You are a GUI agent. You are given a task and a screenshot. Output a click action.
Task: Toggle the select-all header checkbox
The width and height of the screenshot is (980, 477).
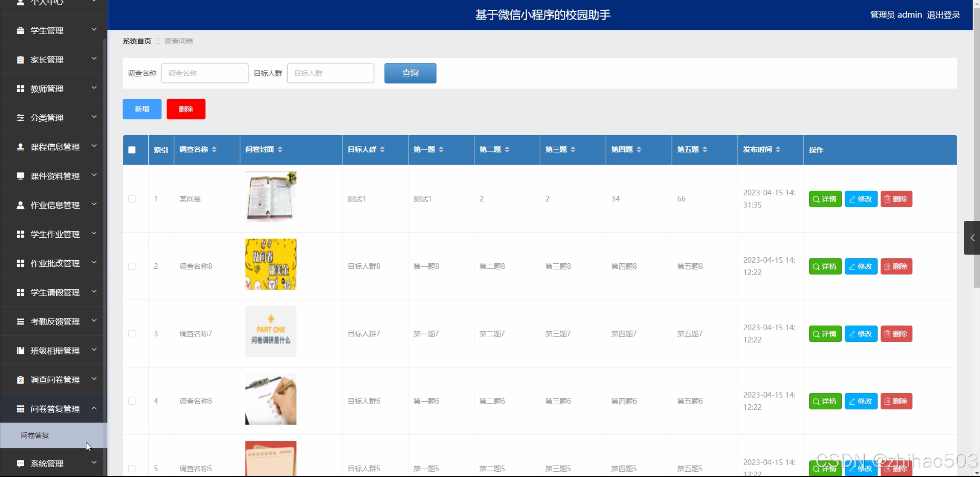[x=132, y=150]
